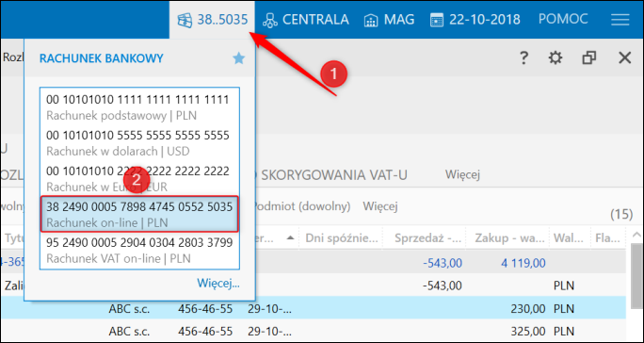
Task: Open the bank account selector 38..5035
Action: (x=213, y=20)
